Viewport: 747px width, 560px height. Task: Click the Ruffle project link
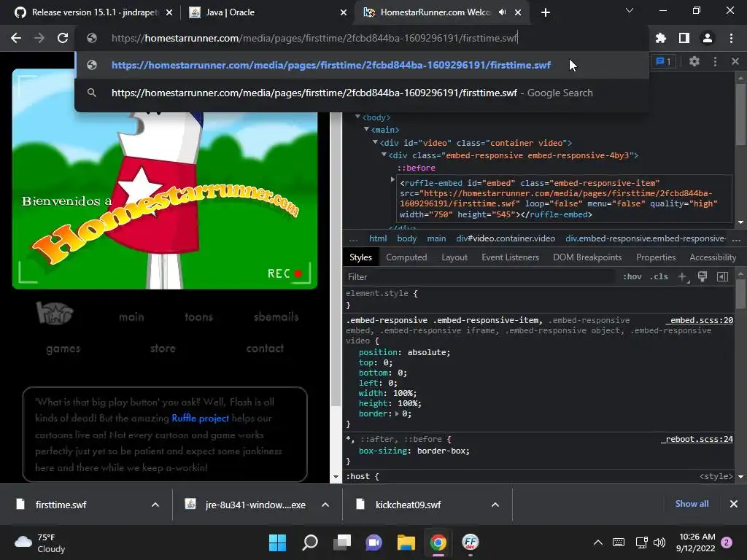point(200,418)
